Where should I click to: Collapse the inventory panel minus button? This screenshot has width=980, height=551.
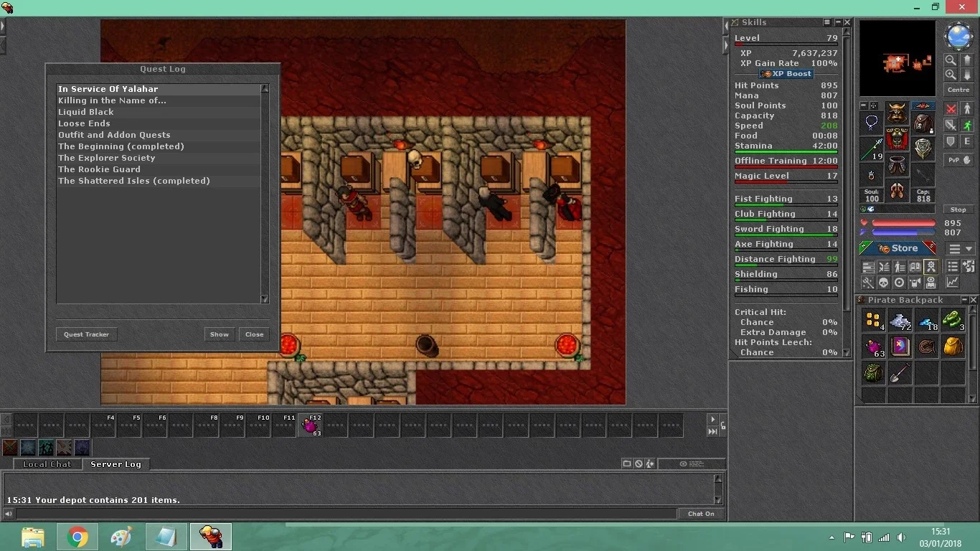(x=864, y=105)
